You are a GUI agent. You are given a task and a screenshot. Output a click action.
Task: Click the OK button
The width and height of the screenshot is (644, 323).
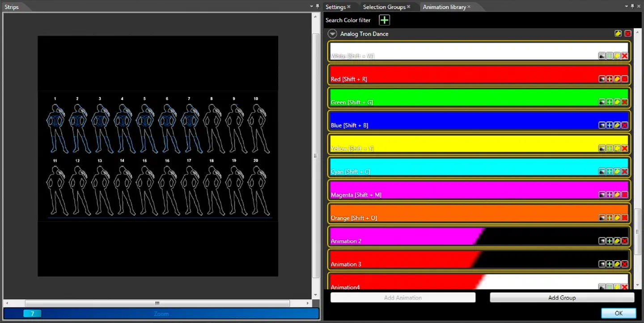coord(619,313)
